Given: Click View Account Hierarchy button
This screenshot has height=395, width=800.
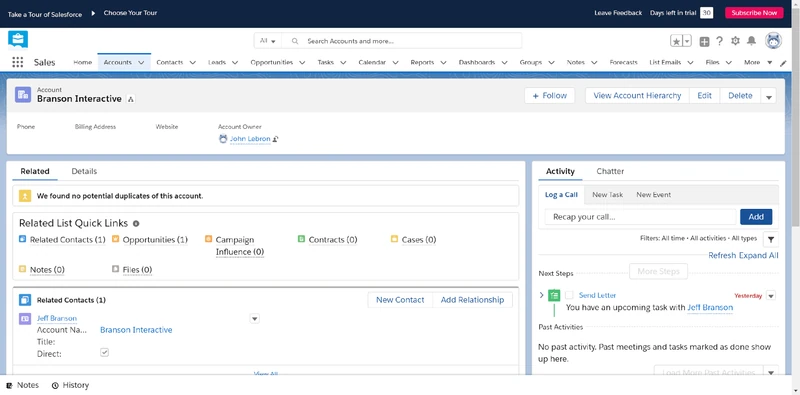Looking at the screenshot, I should click(637, 95).
